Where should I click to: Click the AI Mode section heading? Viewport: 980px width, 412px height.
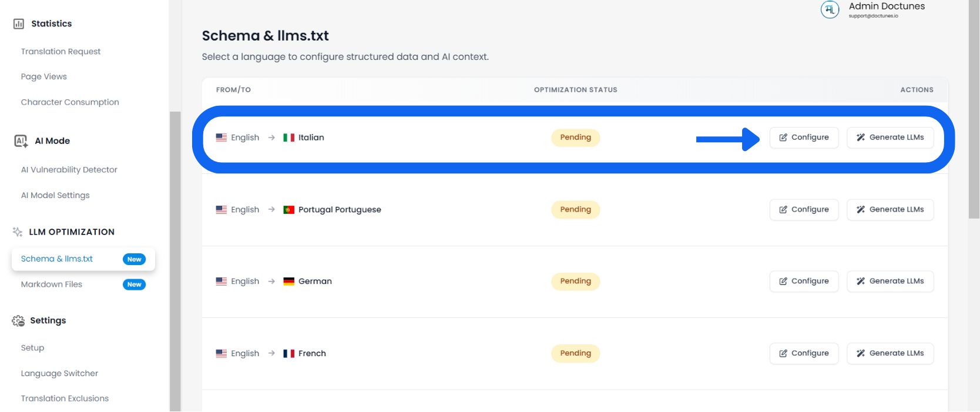coord(52,141)
